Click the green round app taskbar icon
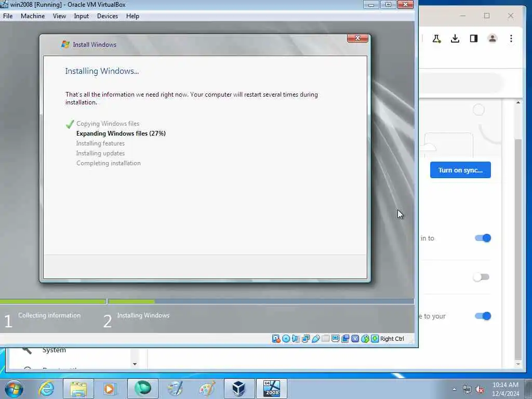Viewport: 532px width, 399px height. point(143,389)
